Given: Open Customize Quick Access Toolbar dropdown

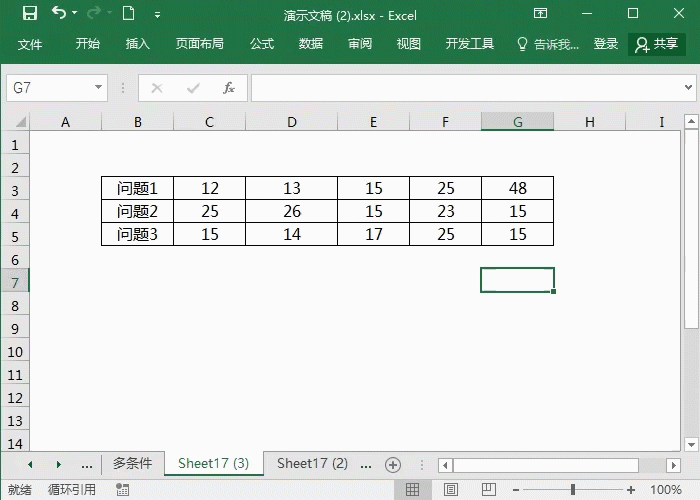Looking at the screenshot, I should click(x=158, y=15).
